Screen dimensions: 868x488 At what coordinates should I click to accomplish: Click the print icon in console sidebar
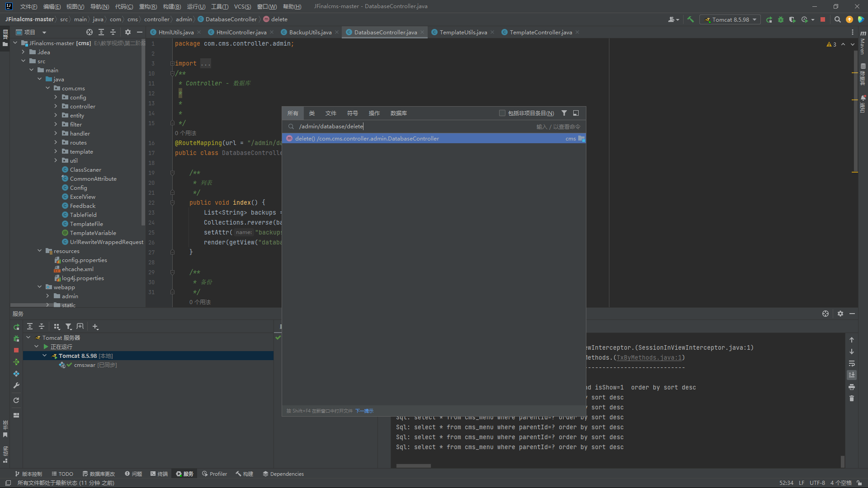tap(852, 387)
